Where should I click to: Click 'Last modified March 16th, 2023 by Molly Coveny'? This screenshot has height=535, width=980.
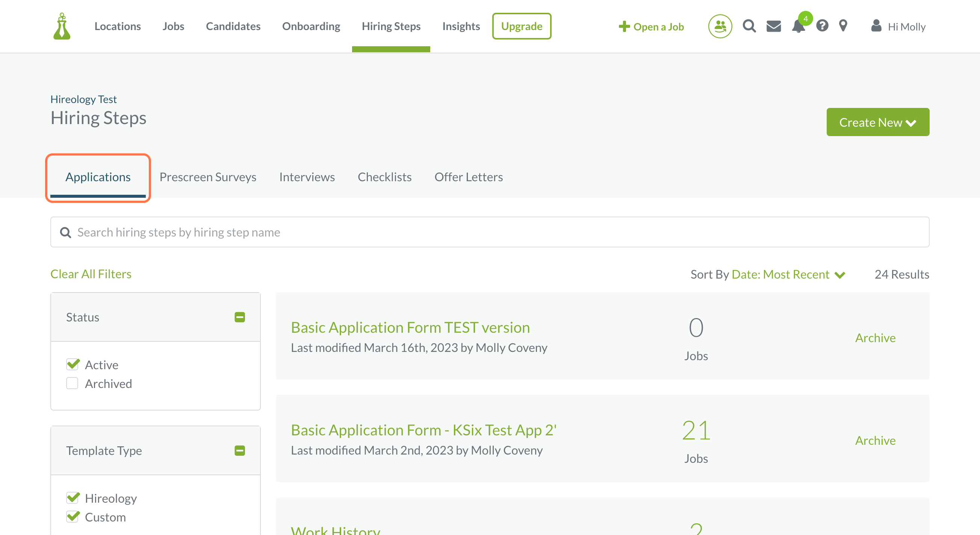[x=419, y=348]
